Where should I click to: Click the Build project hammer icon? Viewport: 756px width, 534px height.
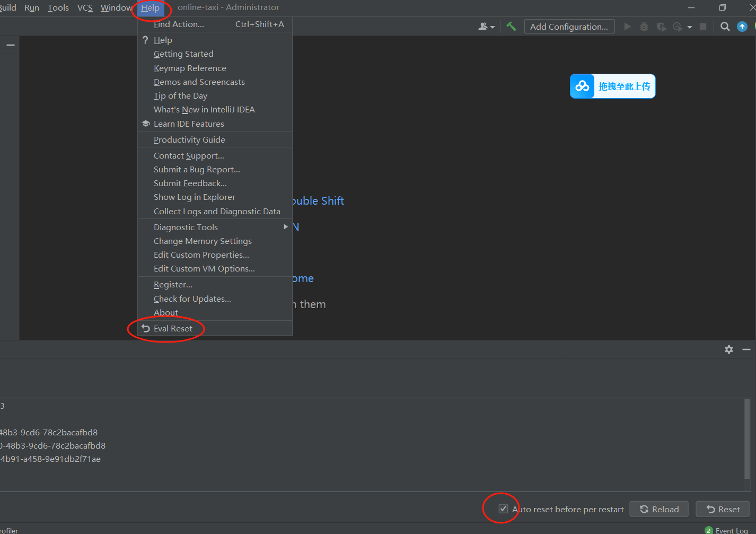pos(511,27)
